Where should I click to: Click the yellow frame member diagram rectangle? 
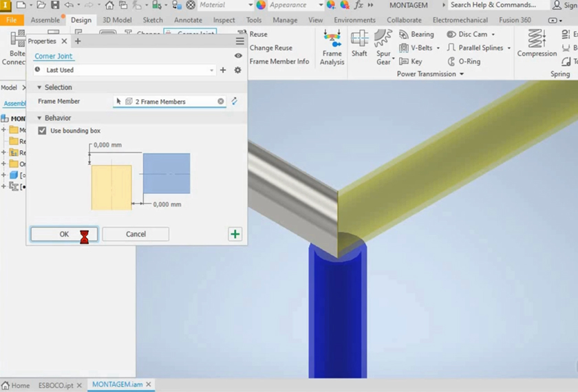(x=111, y=187)
